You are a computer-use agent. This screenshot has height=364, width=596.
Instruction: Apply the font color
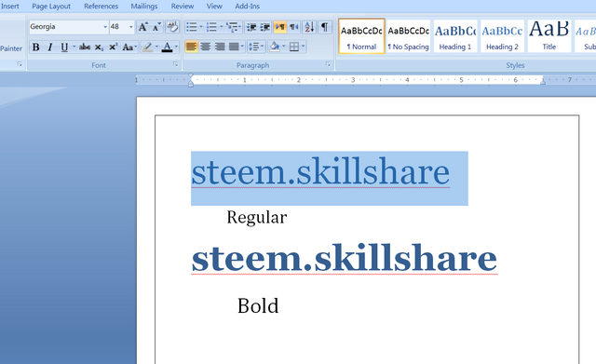coord(167,47)
